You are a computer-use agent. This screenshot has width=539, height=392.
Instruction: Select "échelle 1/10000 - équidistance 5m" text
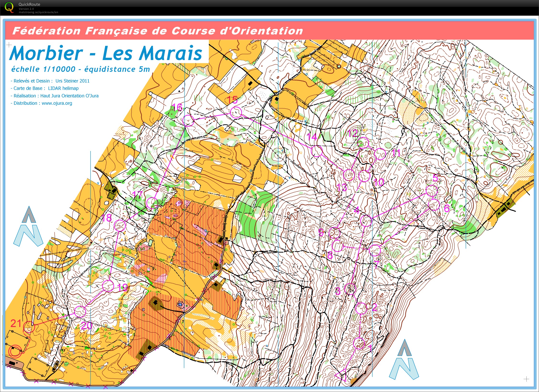pos(81,69)
